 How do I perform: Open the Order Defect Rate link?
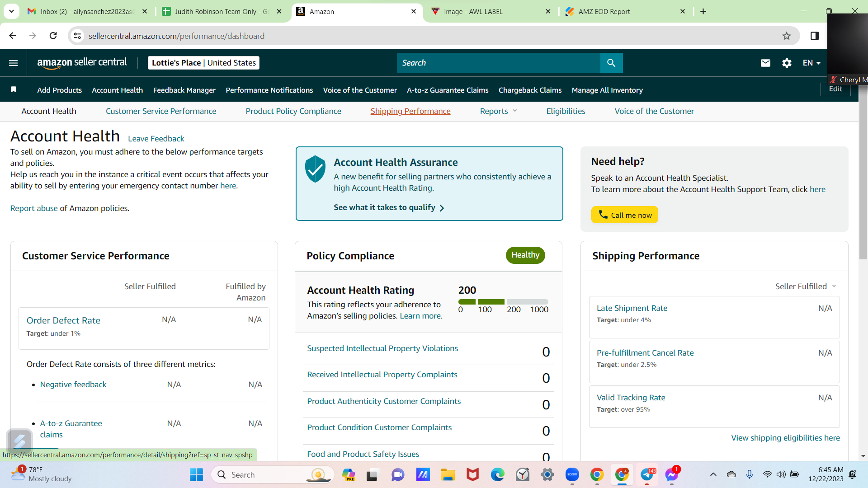(63, 320)
